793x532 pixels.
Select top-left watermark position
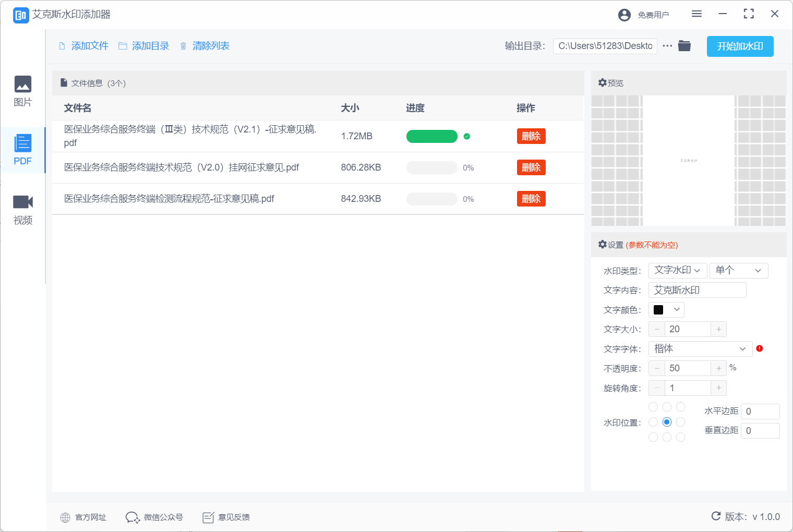pyautogui.click(x=653, y=407)
